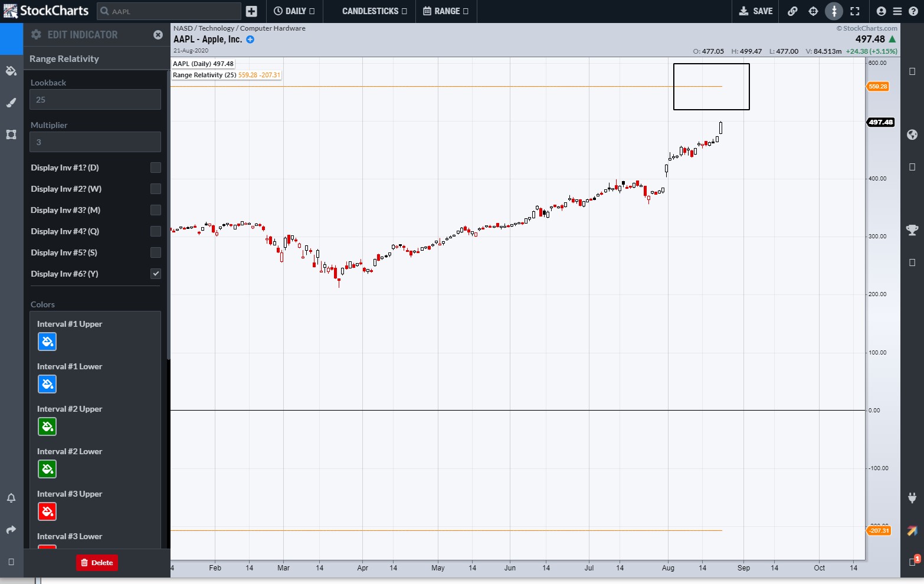Expand the CANDLESTICKS chart type dropdown

pyautogui.click(x=374, y=11)
